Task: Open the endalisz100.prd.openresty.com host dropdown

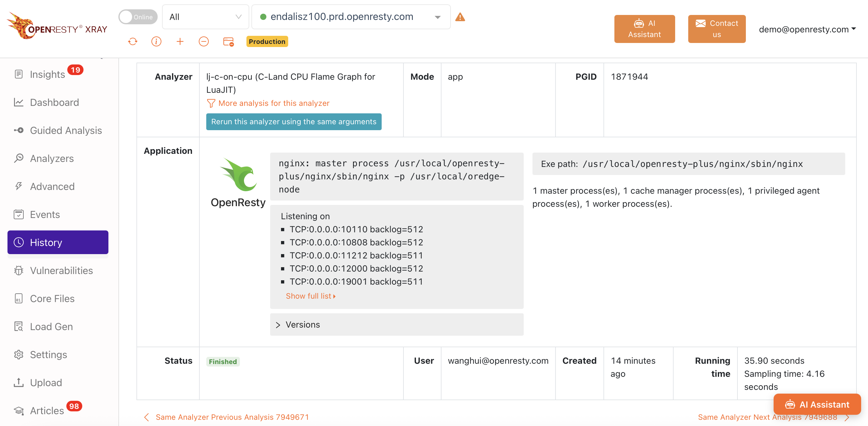Action: (351, 17)
